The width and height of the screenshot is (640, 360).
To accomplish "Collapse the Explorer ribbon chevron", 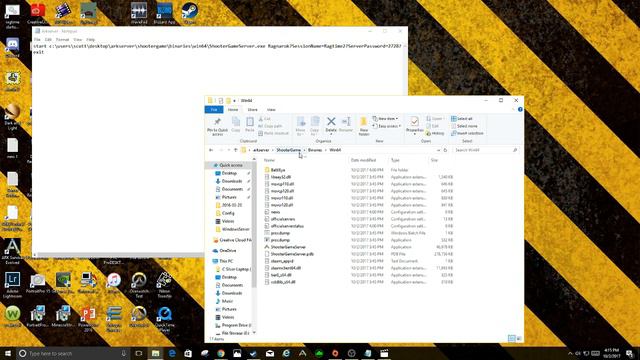I will (513, 109).
